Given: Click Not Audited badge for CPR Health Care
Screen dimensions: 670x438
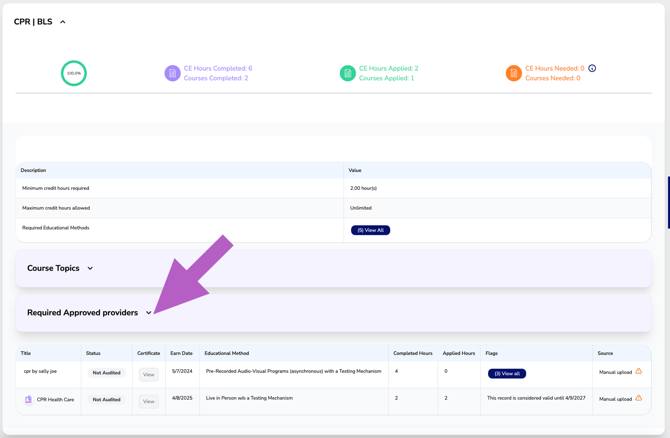Looking at the screenshot, I should click(x=106, y=400).
